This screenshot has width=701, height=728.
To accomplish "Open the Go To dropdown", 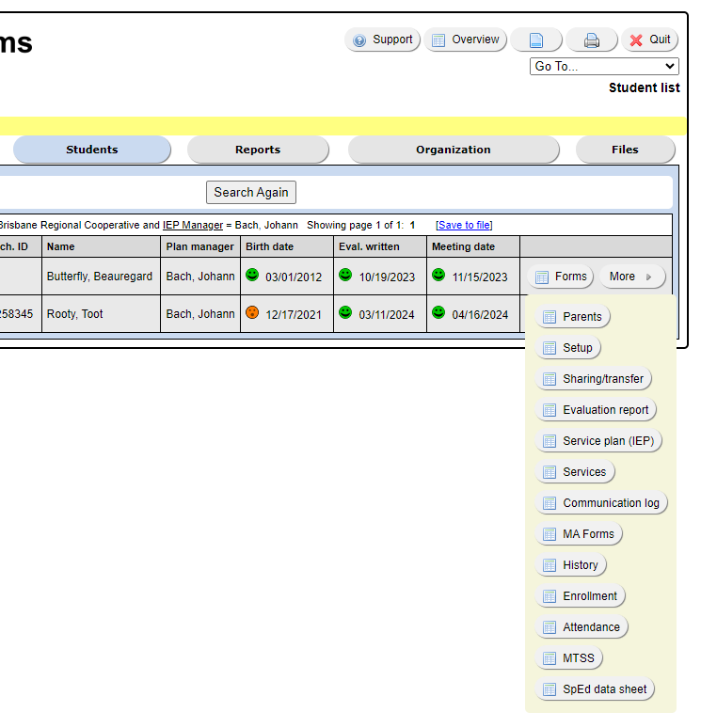I will point(604,67).
